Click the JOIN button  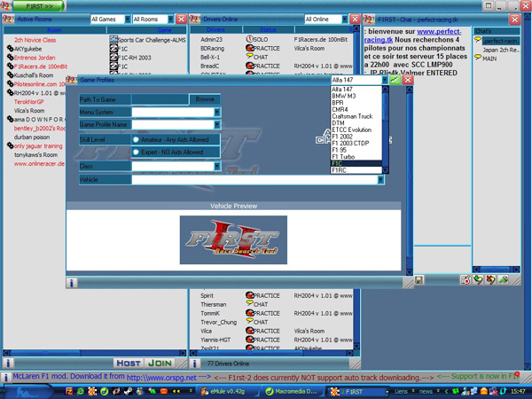(160, 363)
